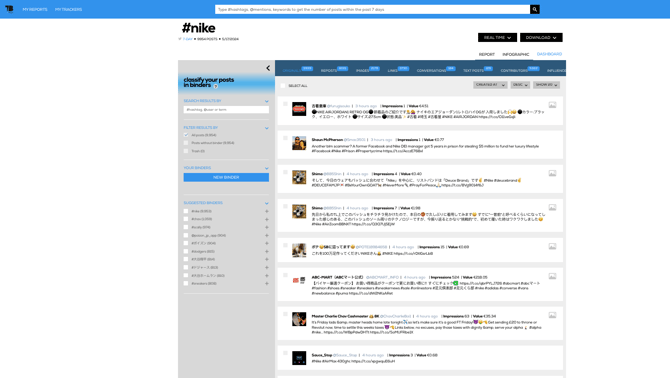Add #sneakers suggested binder with plus
The height and width of the screenshot is (378, 670).
[267, 284]
